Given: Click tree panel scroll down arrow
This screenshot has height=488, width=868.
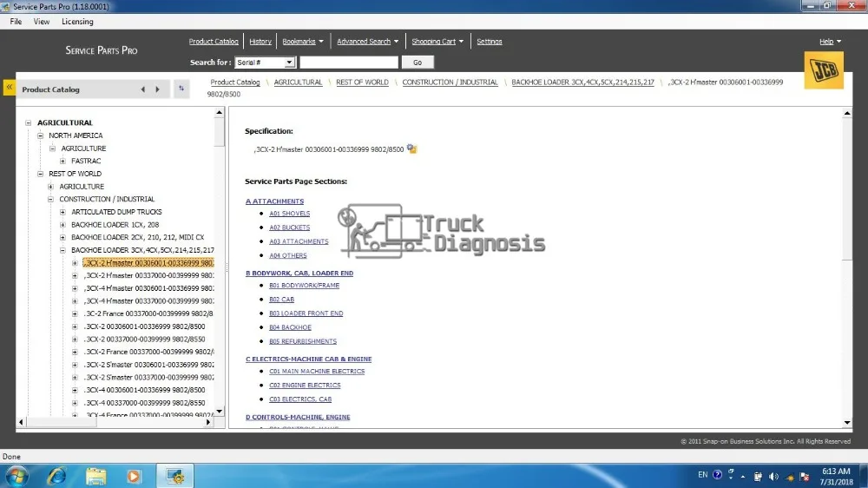Looking at the screenshot, I should [x=220, y=412].
